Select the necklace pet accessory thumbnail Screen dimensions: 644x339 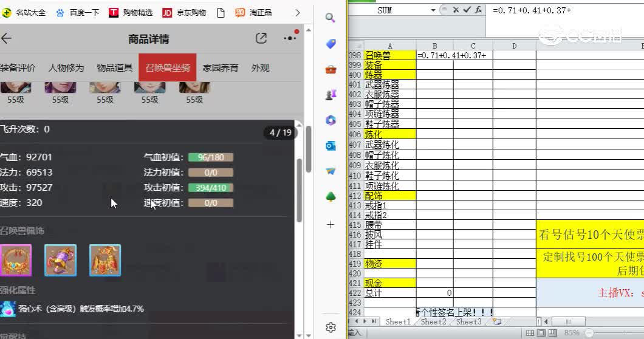point(16,260)
